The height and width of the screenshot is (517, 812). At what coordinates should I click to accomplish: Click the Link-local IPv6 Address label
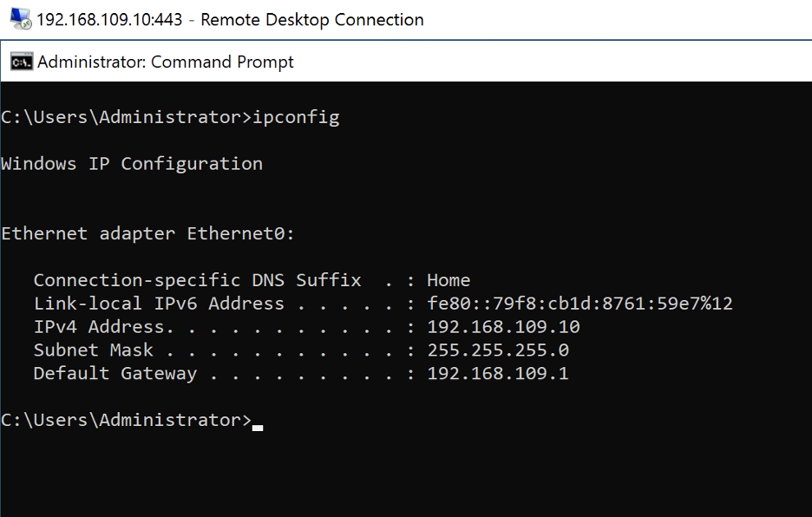(x=159, y=304)
